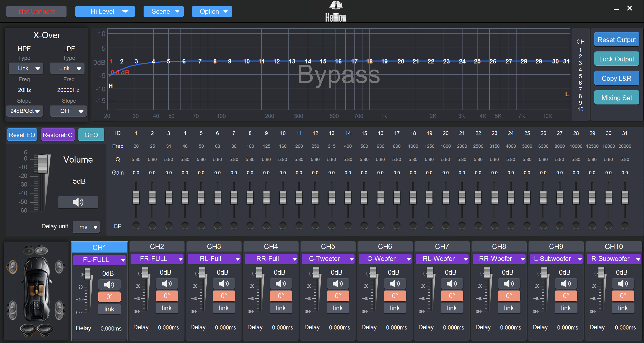644x343 pixels.
Task: Open the Scene menu
Action: tap(163, 11)
